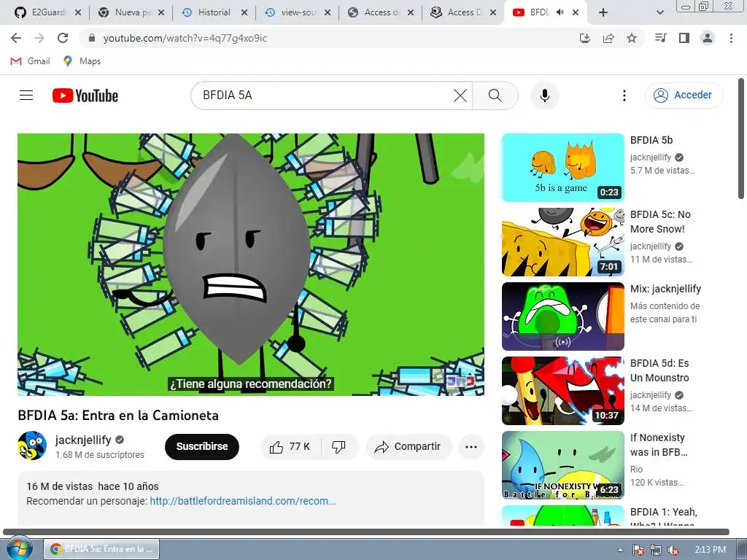
Task: Like the video (77 K)
Action: pos(290,447)
